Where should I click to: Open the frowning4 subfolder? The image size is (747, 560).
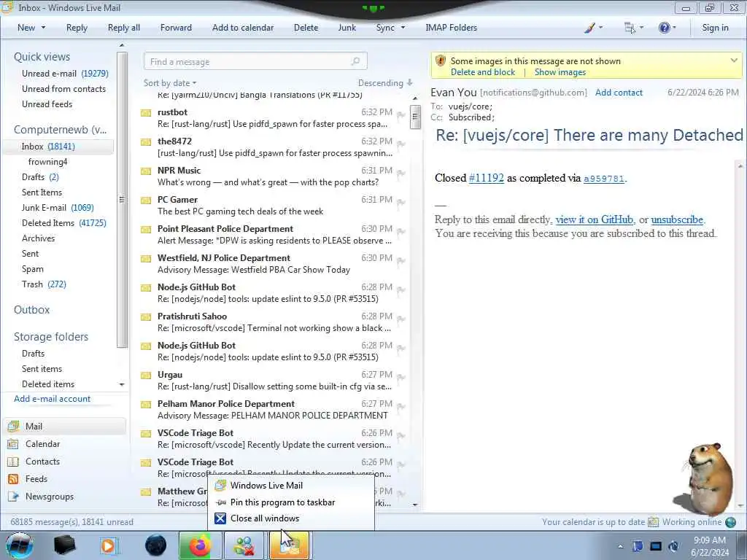[x=47, y=161]
